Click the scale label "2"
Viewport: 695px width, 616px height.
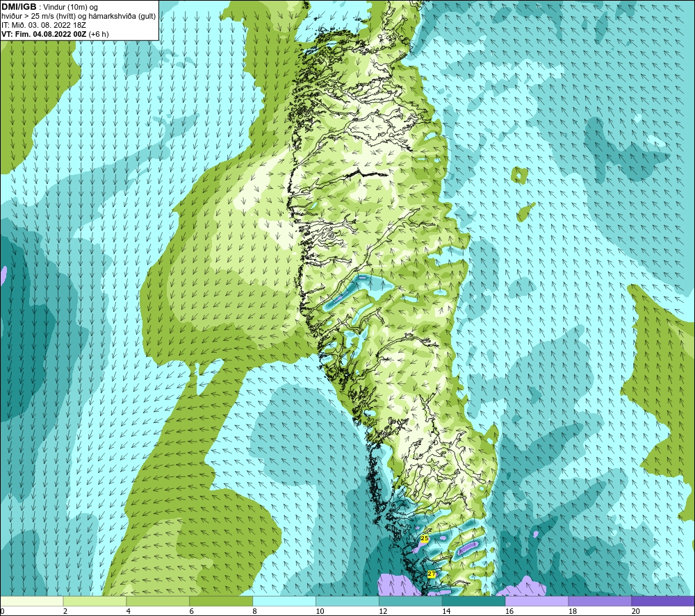click(65, 612)
